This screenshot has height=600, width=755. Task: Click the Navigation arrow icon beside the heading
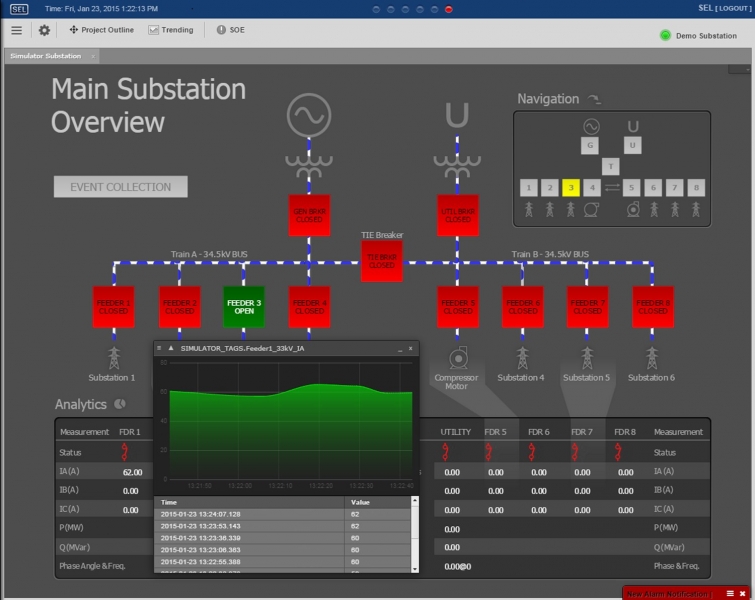(594, 99)
